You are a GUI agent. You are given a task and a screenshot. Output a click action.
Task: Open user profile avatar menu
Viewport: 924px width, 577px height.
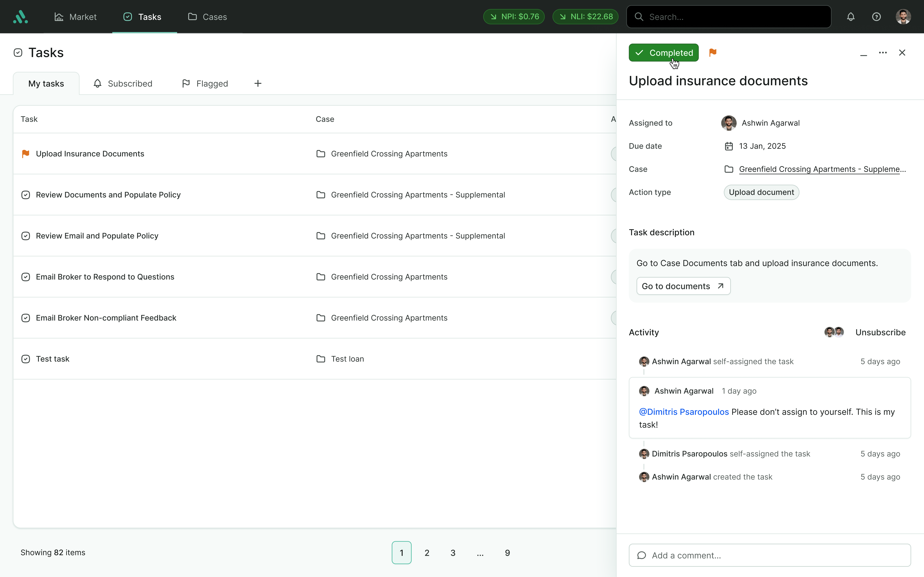(x=903, y=17)
